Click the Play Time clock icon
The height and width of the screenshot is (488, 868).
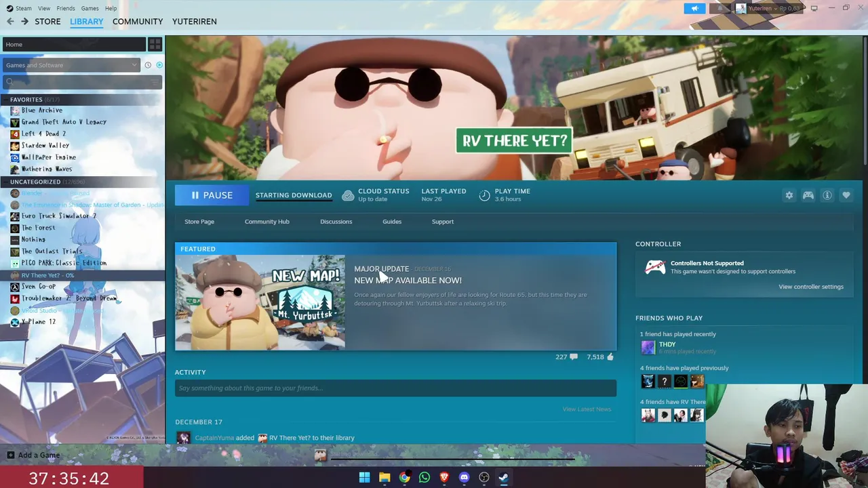(x=484, y=195)
